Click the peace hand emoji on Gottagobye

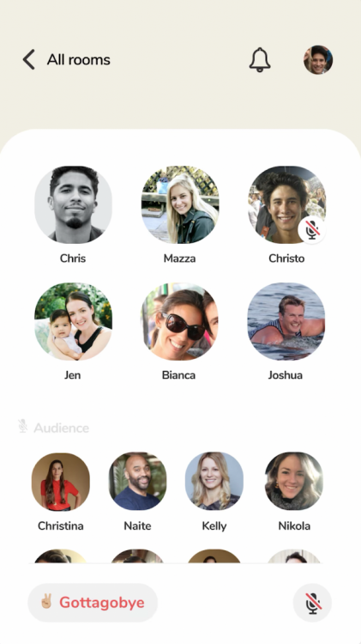click(46, 602)
